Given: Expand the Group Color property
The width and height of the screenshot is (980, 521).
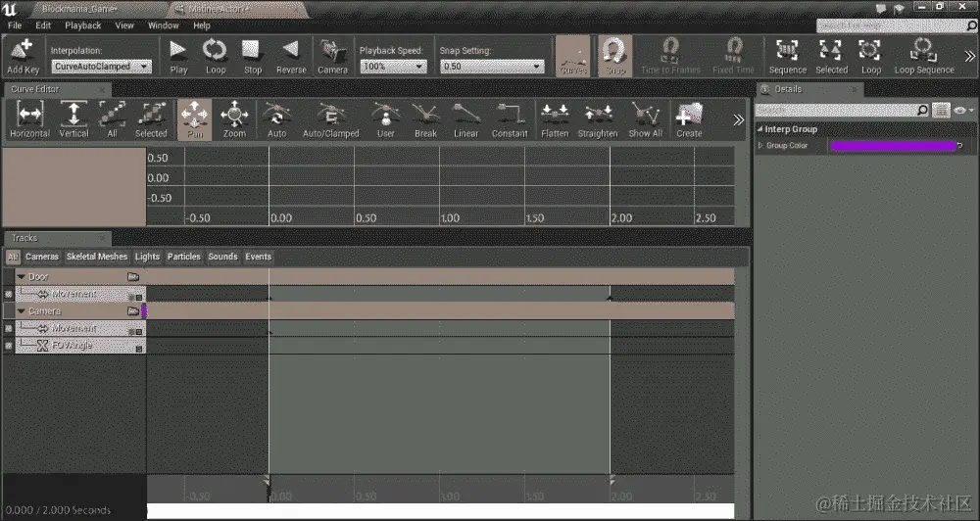Looking at the screenshot, I should pos(760,146).
